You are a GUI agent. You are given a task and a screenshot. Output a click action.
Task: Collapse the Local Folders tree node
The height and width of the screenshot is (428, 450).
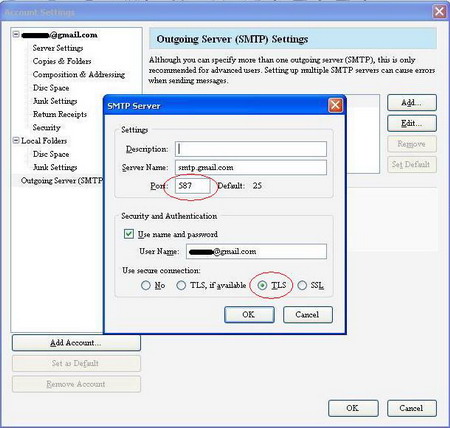tap(16, 140)
